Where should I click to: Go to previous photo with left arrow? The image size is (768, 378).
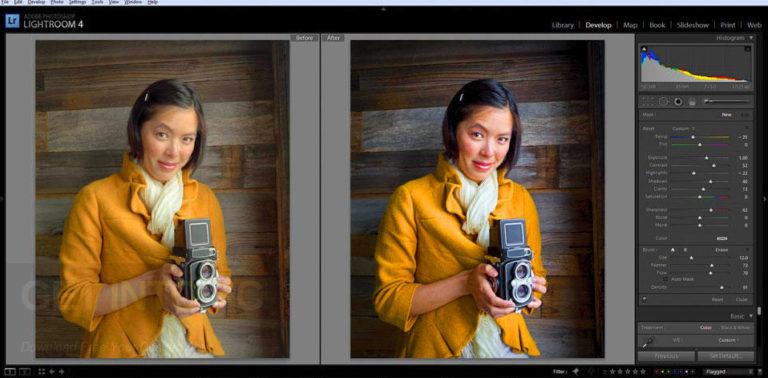(x=52, y=372)
